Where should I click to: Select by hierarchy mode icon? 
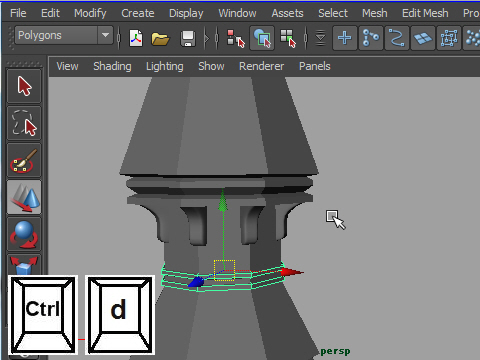coord(235,38)
